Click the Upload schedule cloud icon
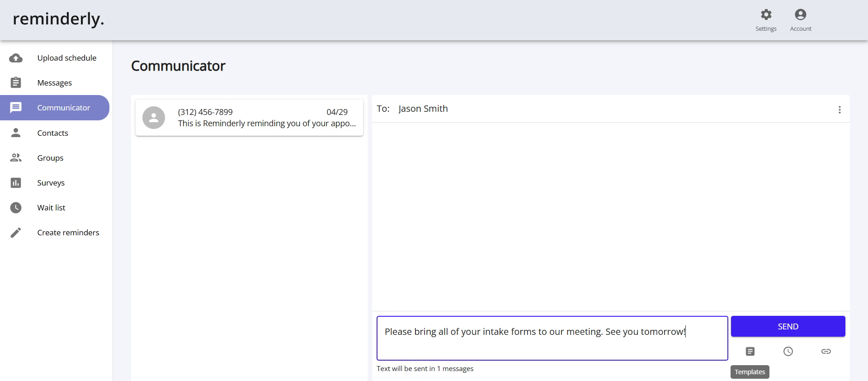Screen dimensions: 868x381 pyautogui.click(x=16, y=58)
